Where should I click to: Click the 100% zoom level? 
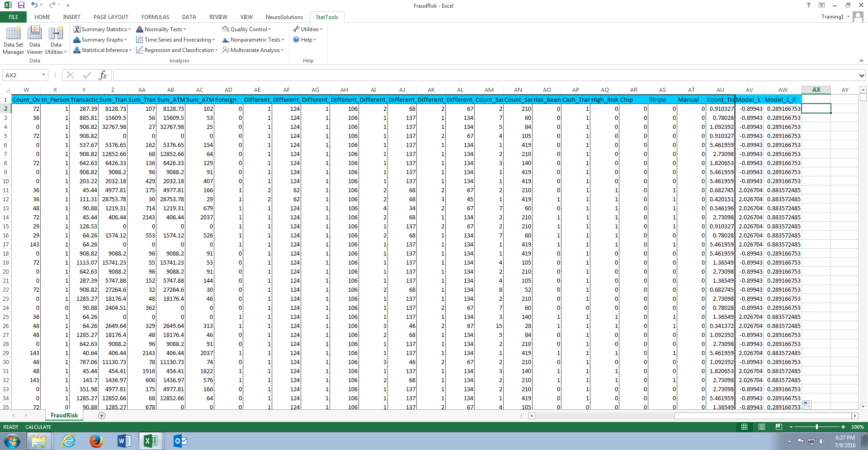[858, 427]
